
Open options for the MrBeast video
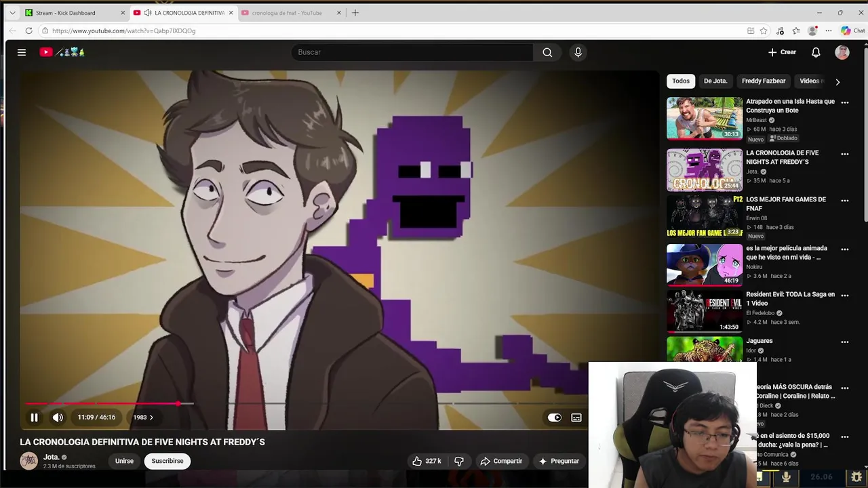845,102
